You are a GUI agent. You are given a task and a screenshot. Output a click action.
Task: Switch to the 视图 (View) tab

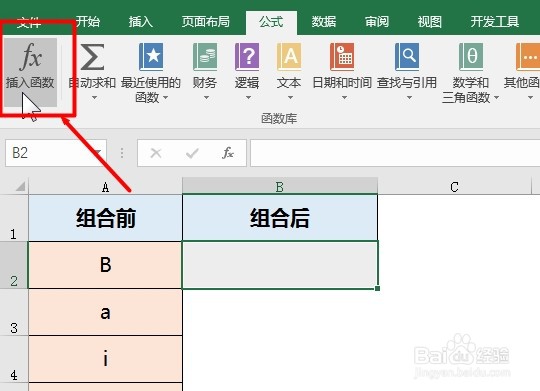pos(429,22)
